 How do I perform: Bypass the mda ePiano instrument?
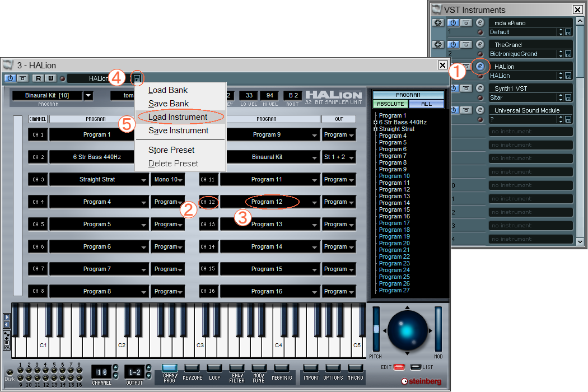(x=466, y=23)
